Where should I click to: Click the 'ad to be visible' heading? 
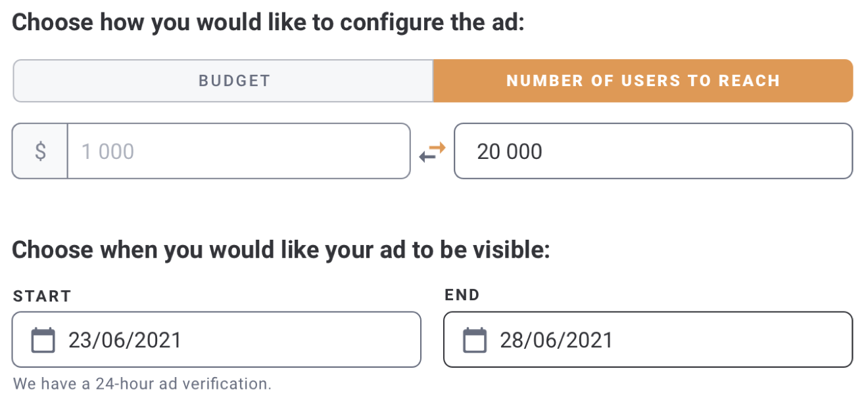coord(281,250)
